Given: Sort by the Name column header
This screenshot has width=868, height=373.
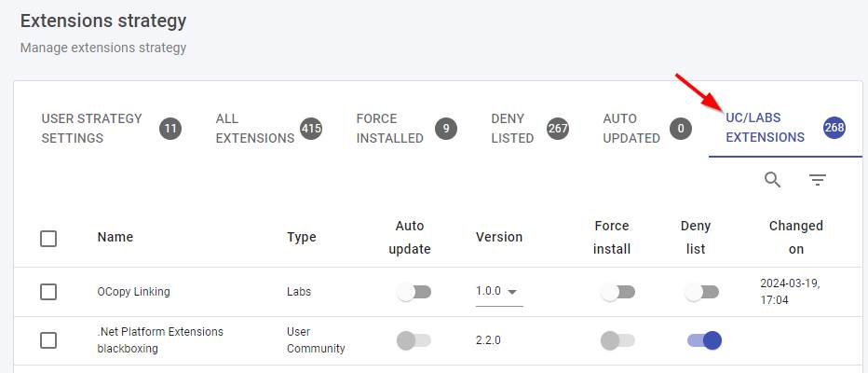Looking at the screenshot, I should click(115, 237).
